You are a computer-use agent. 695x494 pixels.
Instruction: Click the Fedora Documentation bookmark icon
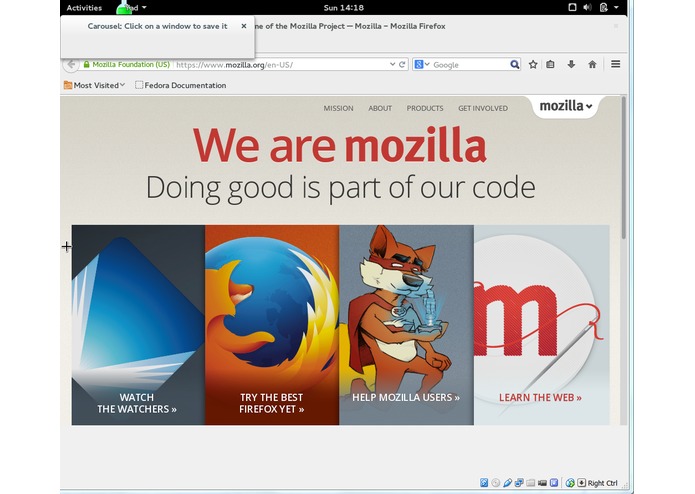click(x=139, y=85)
